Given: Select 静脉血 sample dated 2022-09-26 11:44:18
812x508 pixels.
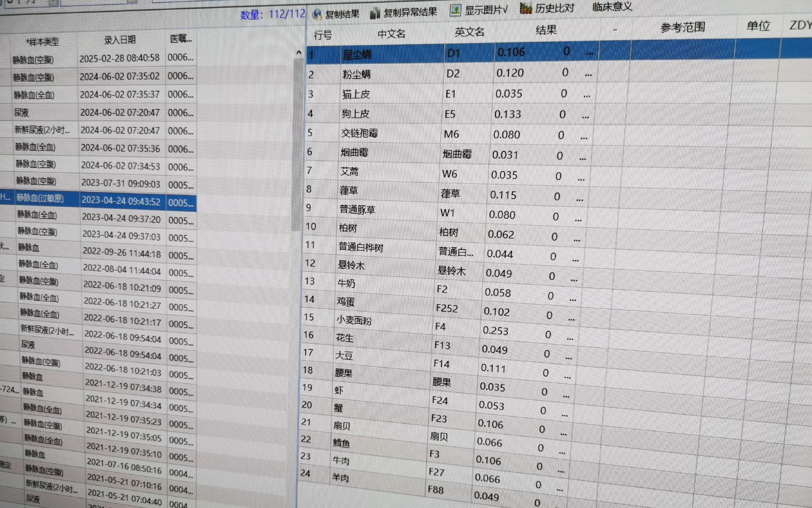Looking at the screenshot, I should pyautogui.click(x=121, y=252).
